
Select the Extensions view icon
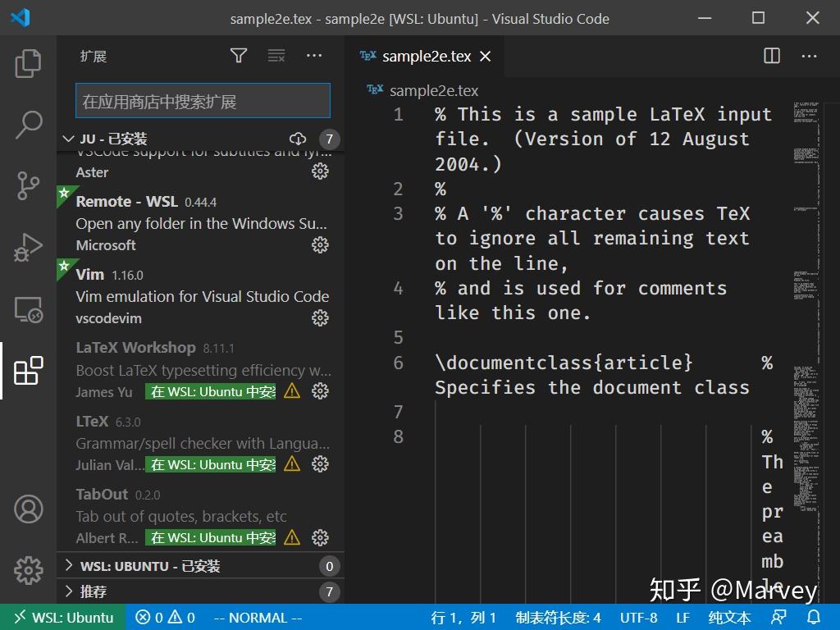(28, 371)
